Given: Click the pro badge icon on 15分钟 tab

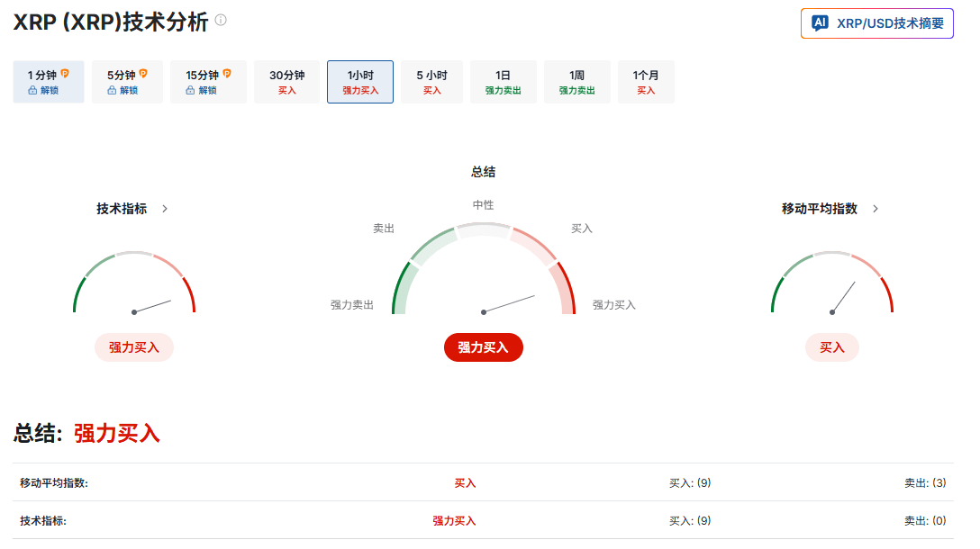Looking at the screenshot, I should [227, 74].
